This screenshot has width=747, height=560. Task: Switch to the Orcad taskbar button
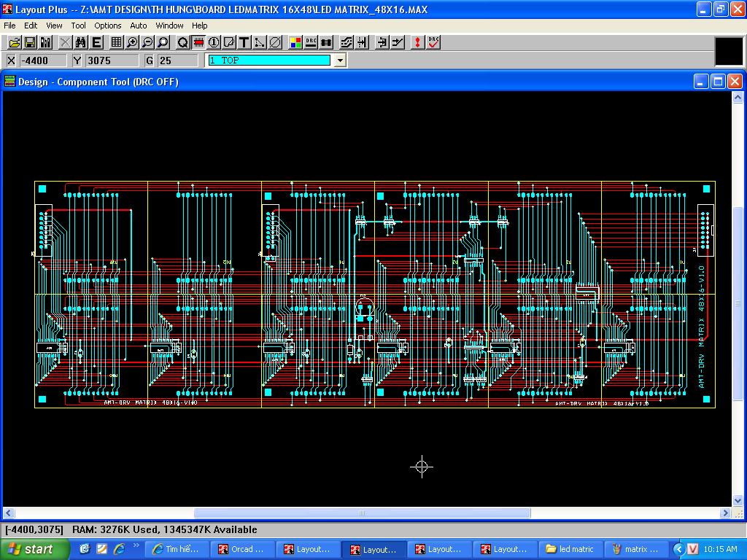pyautogui.click(x=241, y=549)
